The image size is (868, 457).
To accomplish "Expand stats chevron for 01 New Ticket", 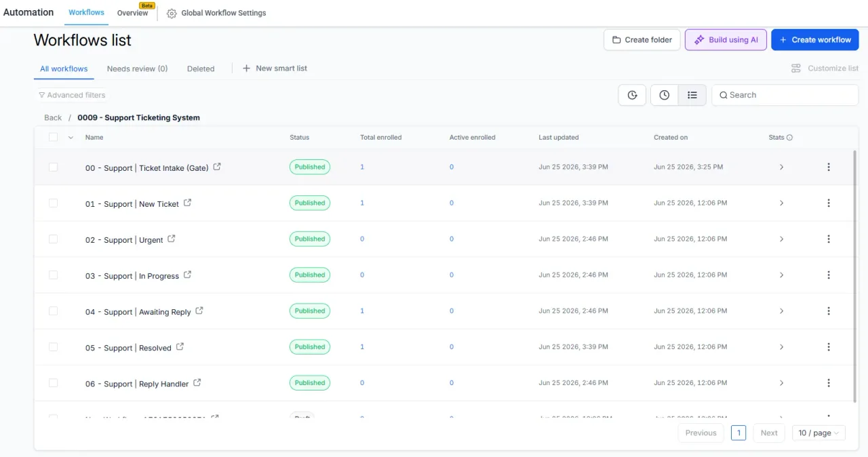I will tap(781, 203).
